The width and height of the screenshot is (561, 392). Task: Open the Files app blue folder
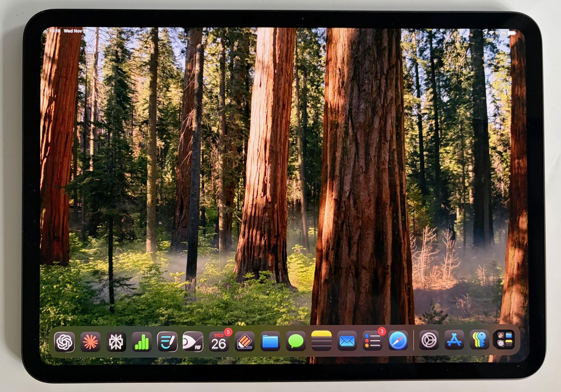coord(270,342)
